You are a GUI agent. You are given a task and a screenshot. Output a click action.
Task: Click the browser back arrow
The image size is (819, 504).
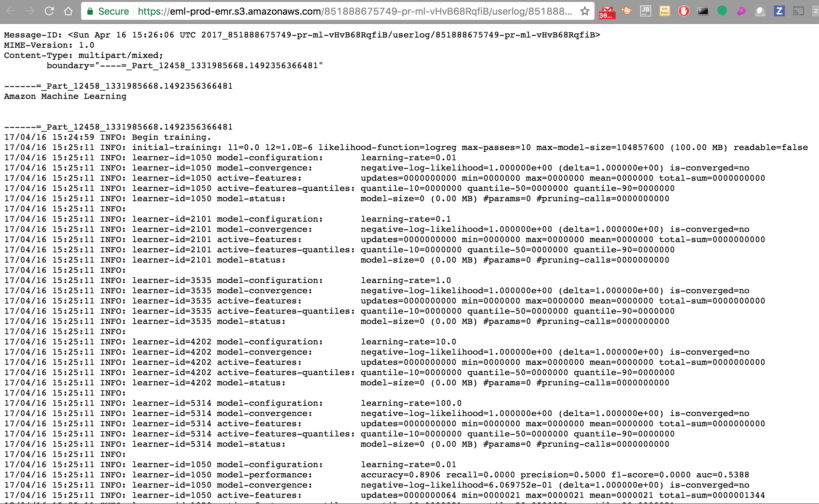[11, 11]
